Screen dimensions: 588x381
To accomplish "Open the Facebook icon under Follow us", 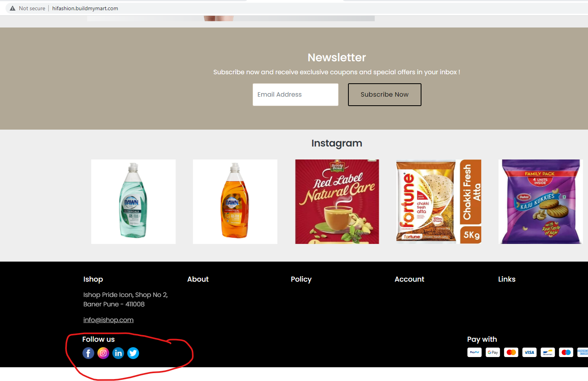I will 88,353.
